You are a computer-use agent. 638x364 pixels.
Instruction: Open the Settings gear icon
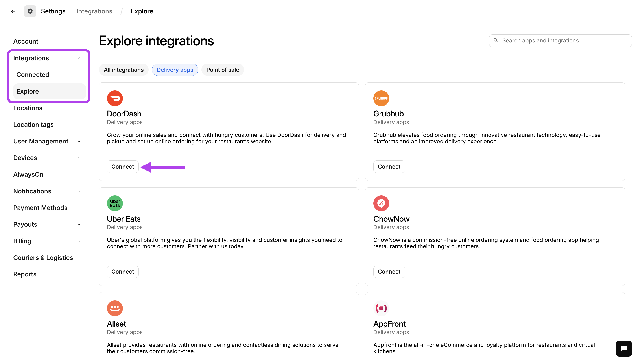tap(30, 11)
